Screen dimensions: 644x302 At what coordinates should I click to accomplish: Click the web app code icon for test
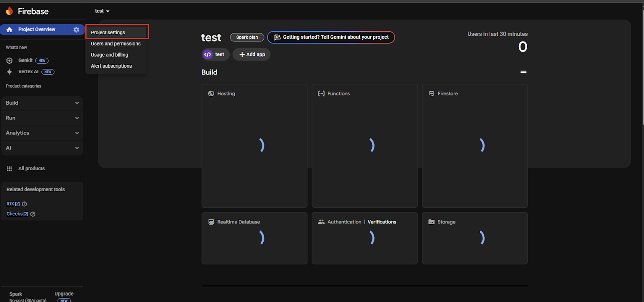pyautogui.click(x=208, y=54)
